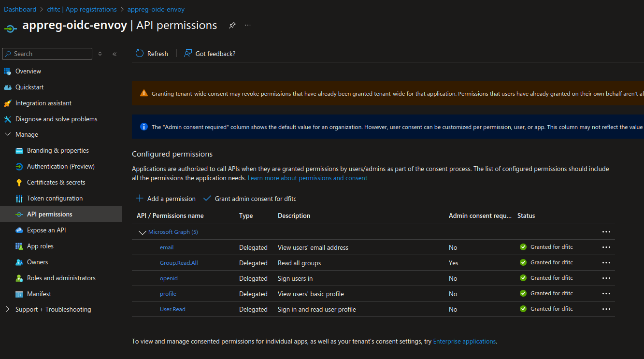Open ellipsis menu for Microsoft Graph group
Screen dimensions: 644x359
(606, 232)
